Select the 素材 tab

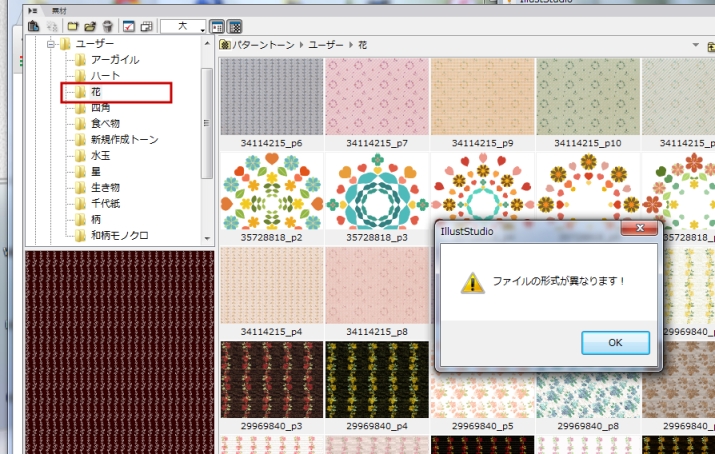click(x=61, y=9)
